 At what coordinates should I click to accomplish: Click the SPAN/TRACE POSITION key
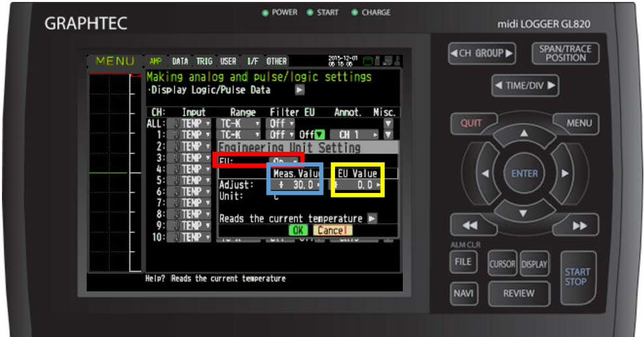click(x=565, y=53)
